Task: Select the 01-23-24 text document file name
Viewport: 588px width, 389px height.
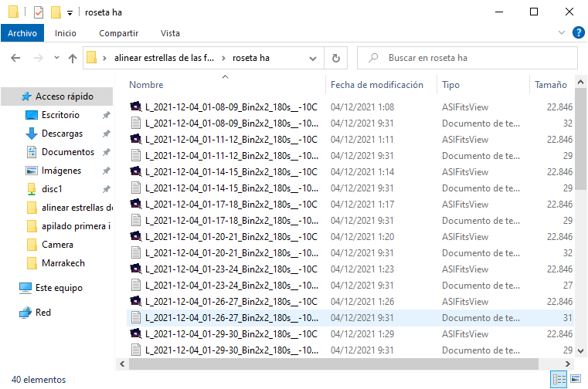Action: tap(232, 286)
